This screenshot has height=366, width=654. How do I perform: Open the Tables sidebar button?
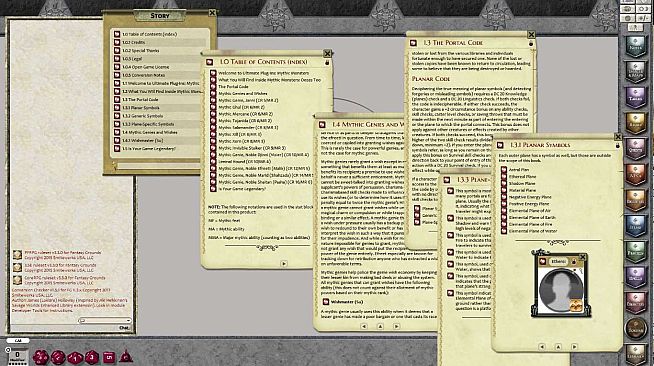pyautogui.click(x=636, y=98)
